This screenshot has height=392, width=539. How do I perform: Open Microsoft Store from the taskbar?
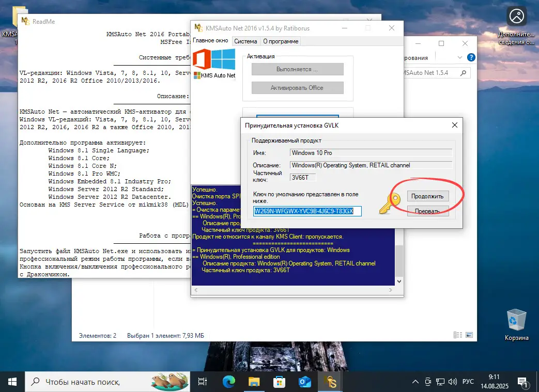(x=279, y=381)
